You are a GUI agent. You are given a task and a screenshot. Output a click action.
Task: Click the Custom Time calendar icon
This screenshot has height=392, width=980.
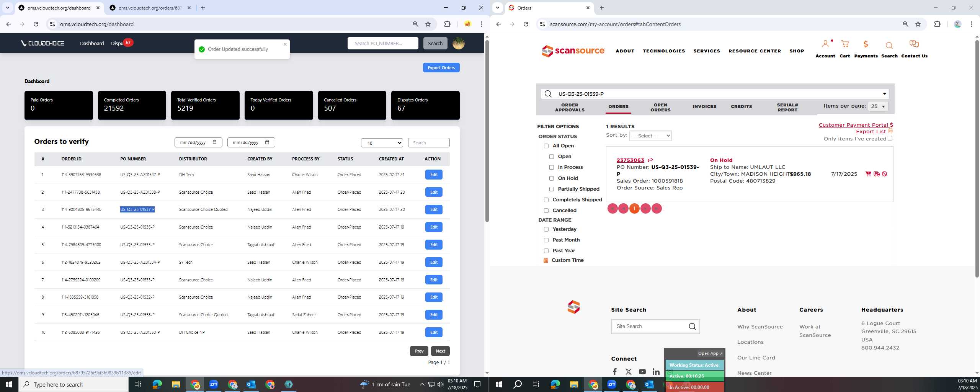pyautogui.click(x=546, y=260)
